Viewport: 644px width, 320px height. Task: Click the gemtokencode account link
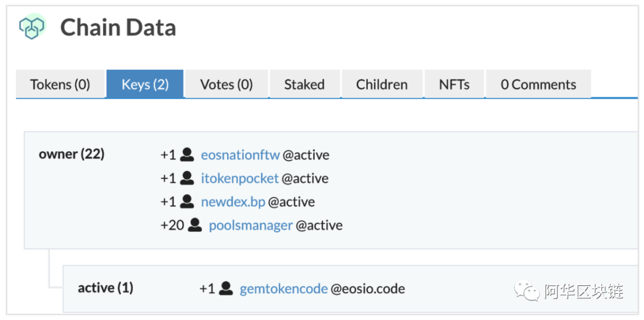point(284,289)
